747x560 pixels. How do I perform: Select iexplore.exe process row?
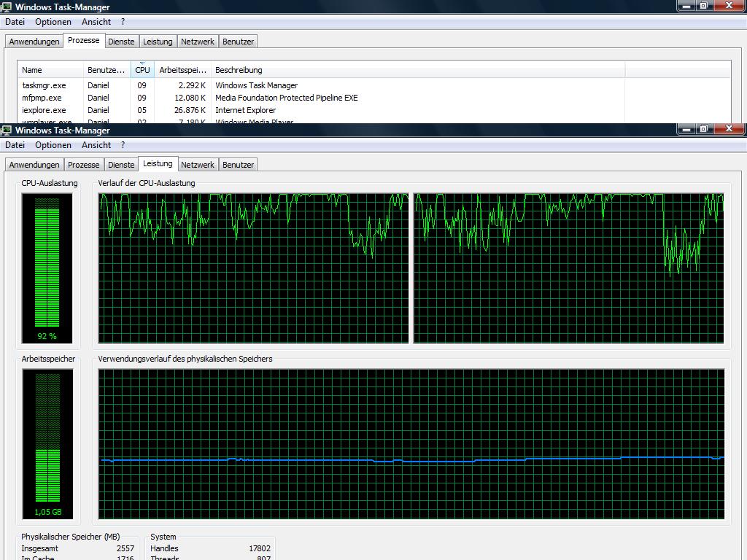[374, 110]
